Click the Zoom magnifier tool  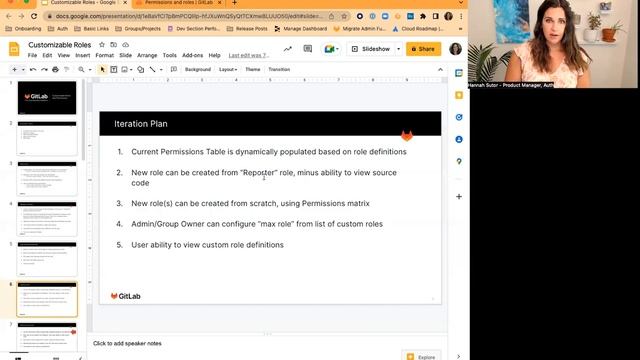tap(81, 69)
